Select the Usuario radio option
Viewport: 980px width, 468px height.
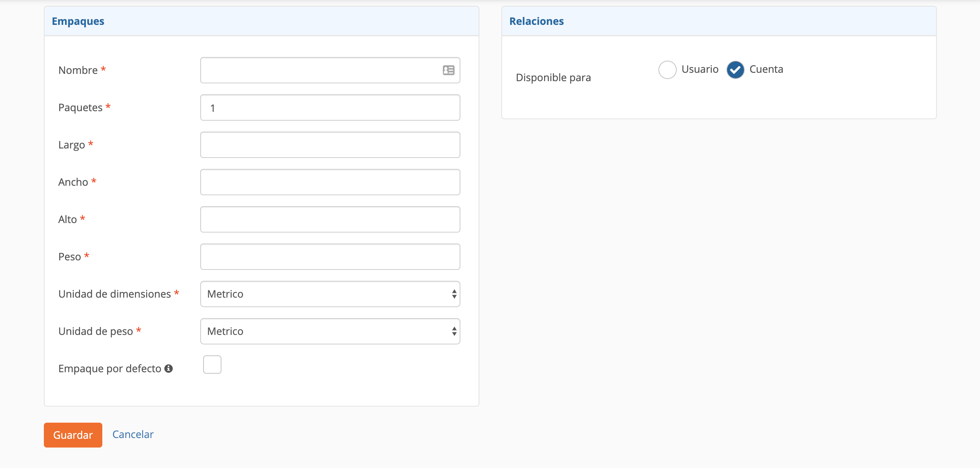tap(667, 70)
